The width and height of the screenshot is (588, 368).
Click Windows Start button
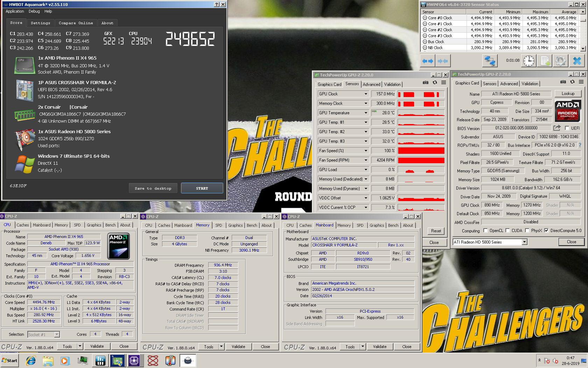[10, 360]
